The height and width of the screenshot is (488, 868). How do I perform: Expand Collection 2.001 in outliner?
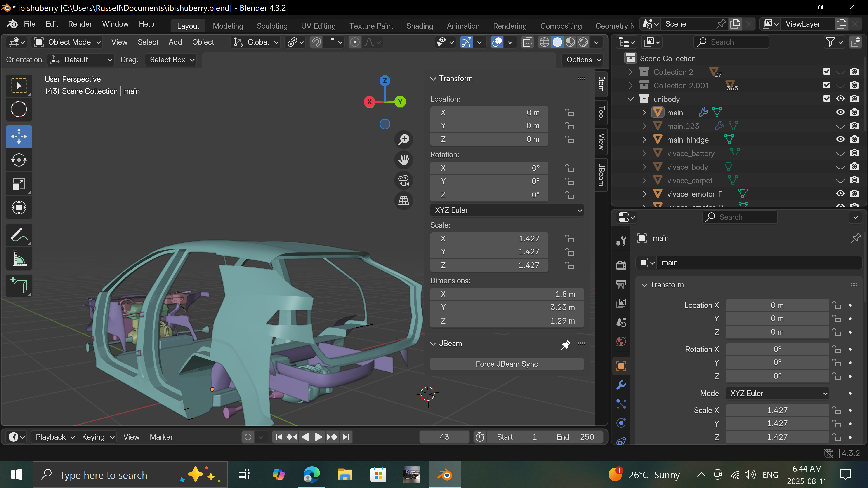[x=630, y=86]
